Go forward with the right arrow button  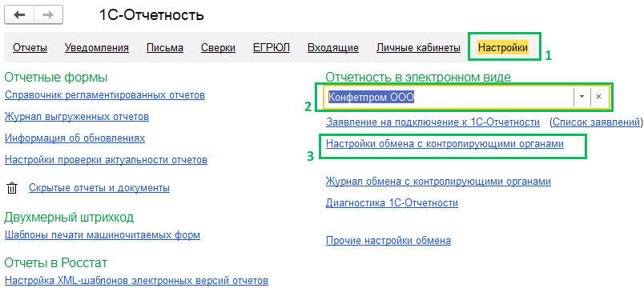(x=48, y=14)
